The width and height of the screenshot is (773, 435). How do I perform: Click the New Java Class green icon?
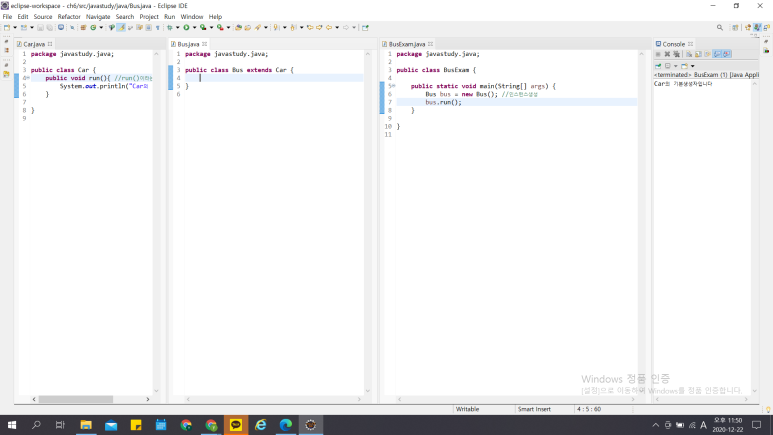(93, 28)
